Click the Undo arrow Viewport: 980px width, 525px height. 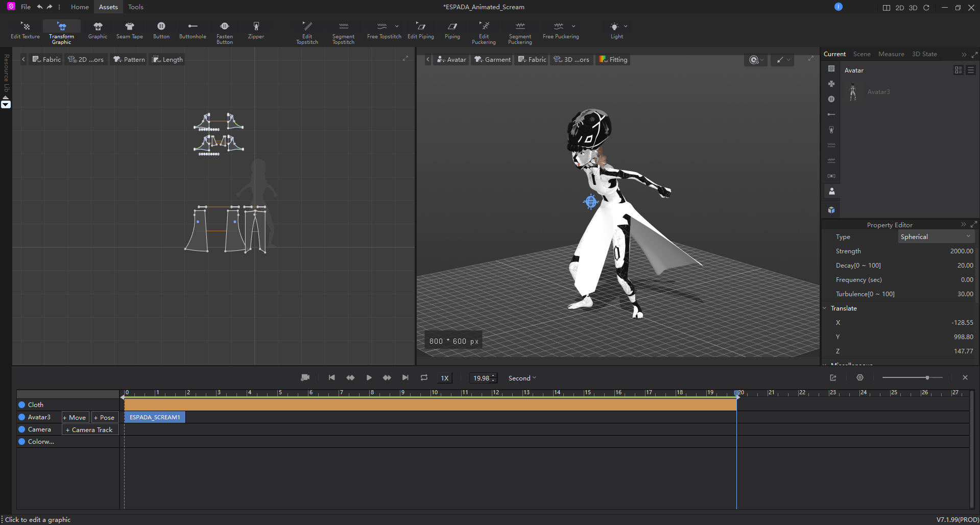[x=40, y=7]
